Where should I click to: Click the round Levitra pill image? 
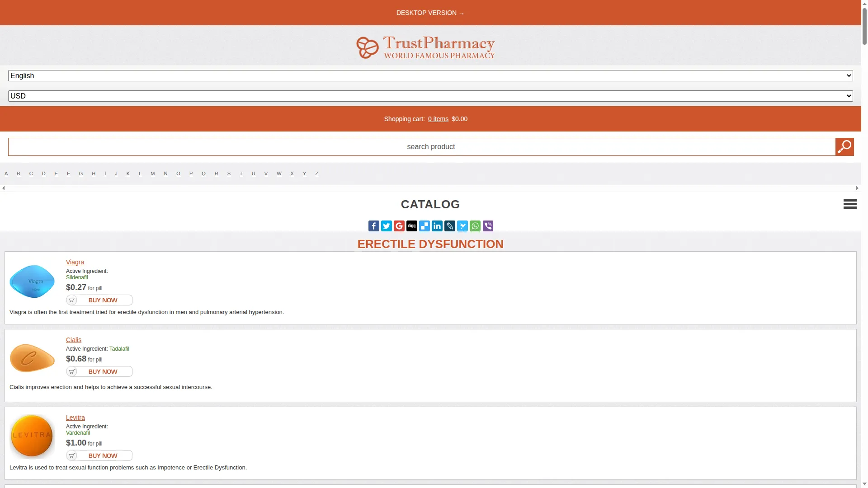coord(32,436)
